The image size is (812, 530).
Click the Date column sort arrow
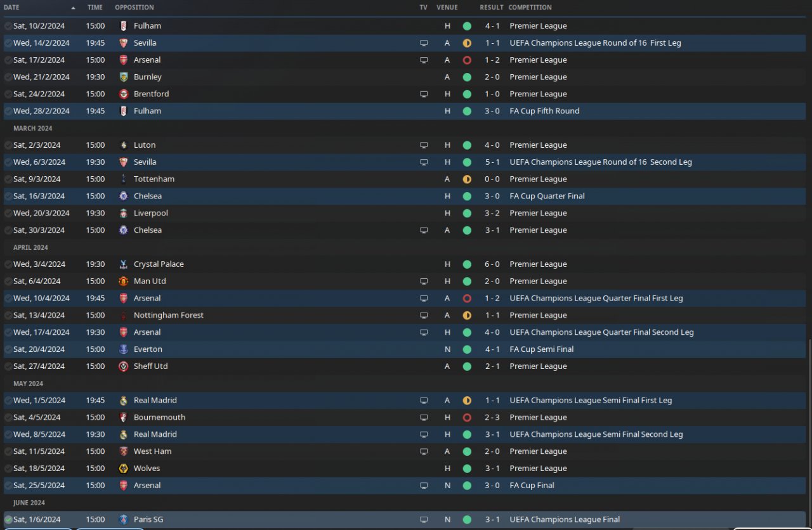[x=73, y=8]
